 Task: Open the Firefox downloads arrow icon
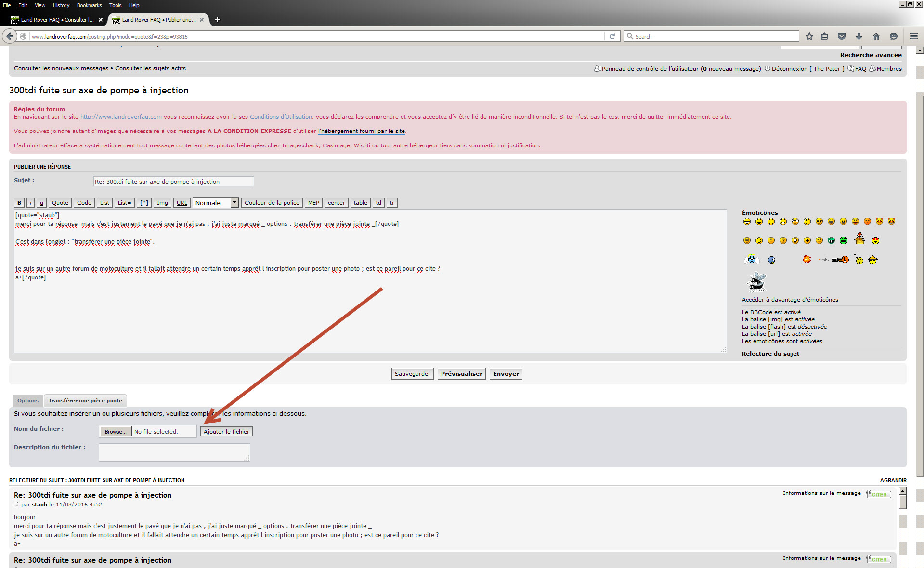coord(859,36)
